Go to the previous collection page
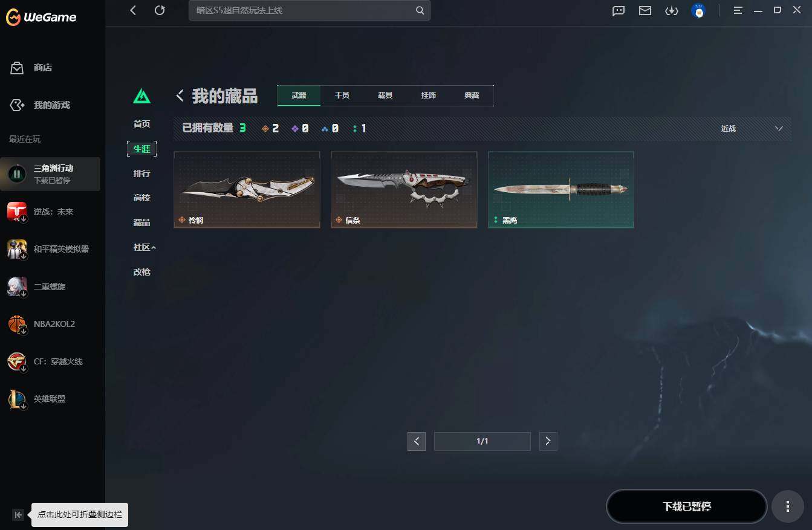The width and height of the screenshot is (812, 530). tap(417, 441)
